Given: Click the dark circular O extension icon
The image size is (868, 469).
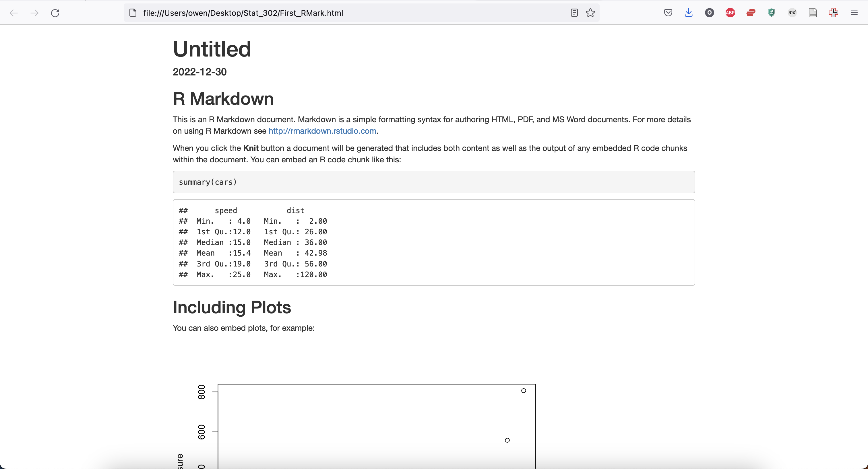Looking at the screenshot, I should pyautogui.click(x=709, y=13).
